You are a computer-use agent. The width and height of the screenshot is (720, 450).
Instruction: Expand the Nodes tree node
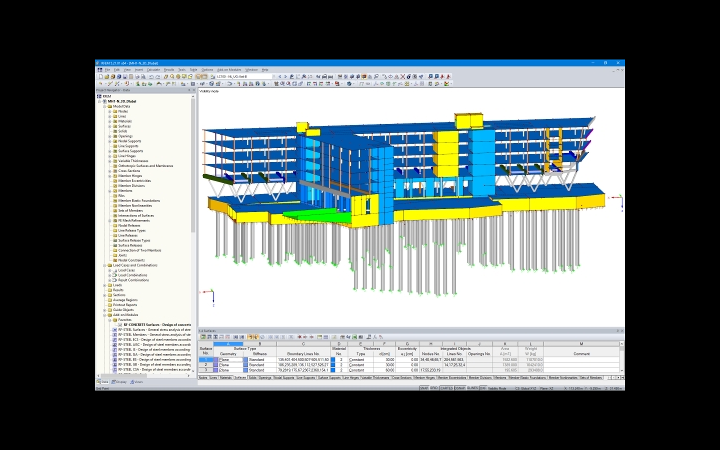[110, 112]
